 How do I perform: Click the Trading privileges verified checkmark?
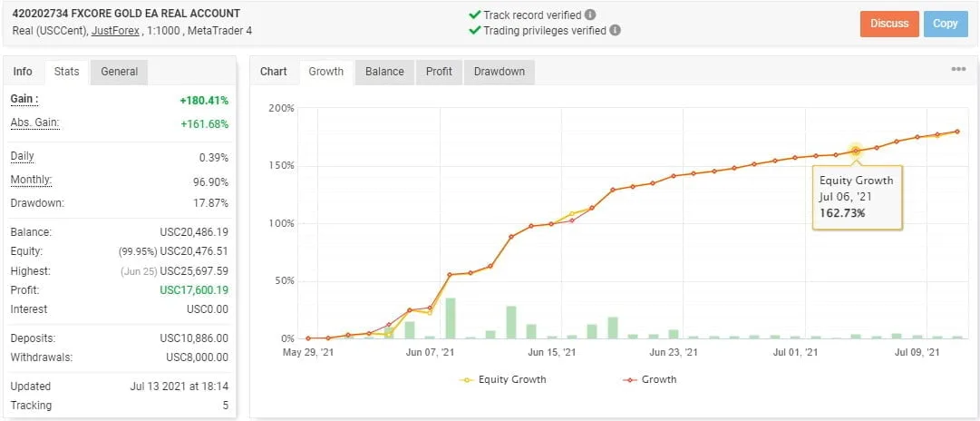[474, 30]
